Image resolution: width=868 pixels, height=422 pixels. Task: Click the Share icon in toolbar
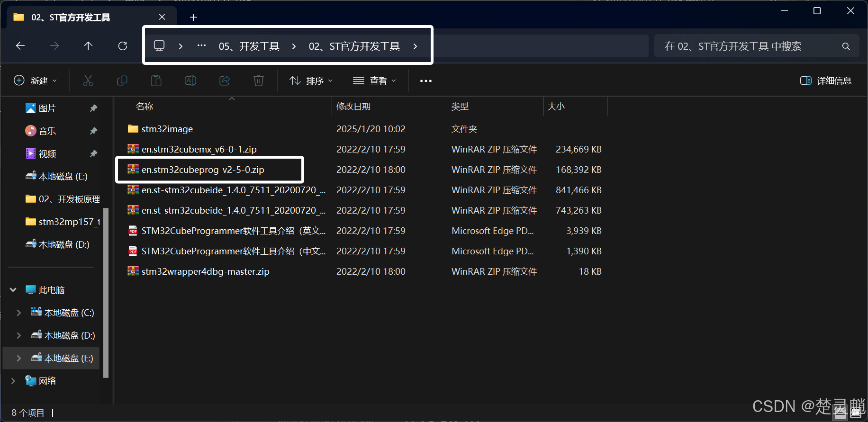[225, 81]
